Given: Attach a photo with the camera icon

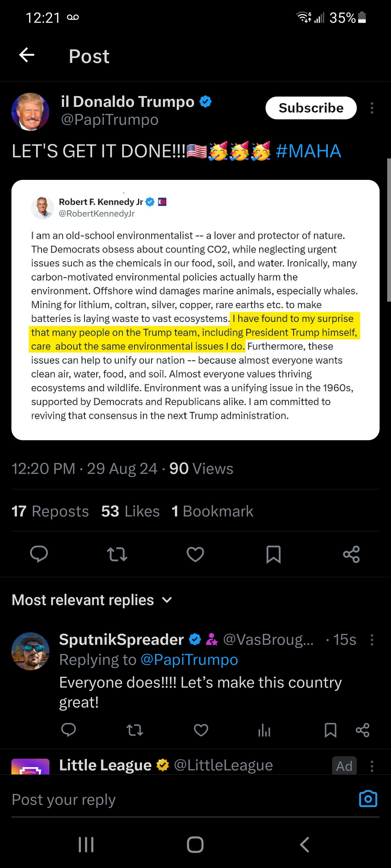Looking at the screenshot, I should [x=368, y=799].
